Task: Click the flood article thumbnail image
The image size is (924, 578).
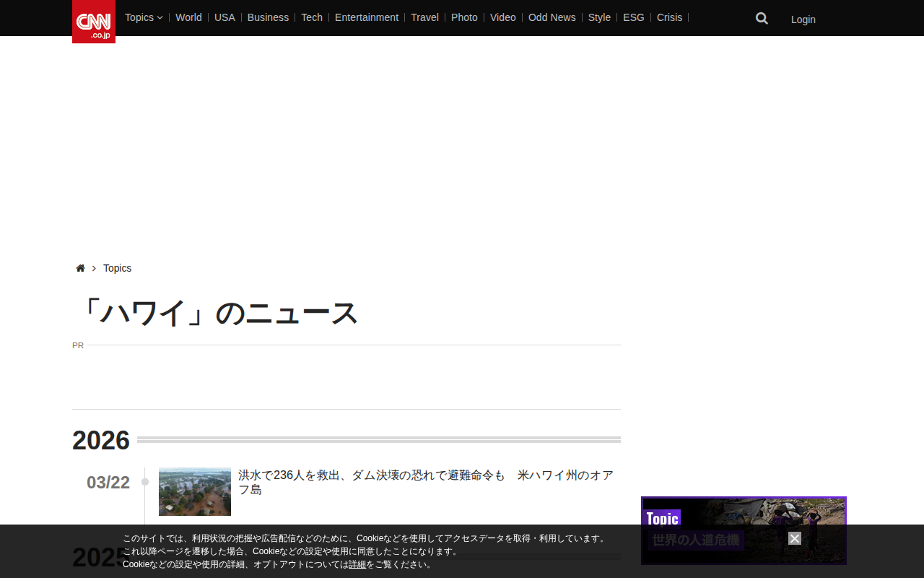Action: (195, 491)
